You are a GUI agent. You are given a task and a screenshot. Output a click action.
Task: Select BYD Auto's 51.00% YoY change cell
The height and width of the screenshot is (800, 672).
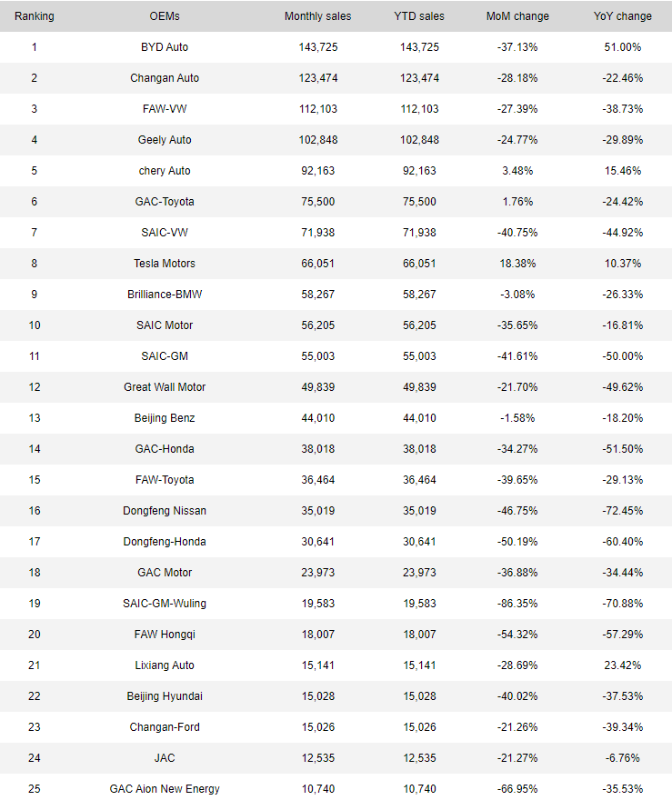623,47
